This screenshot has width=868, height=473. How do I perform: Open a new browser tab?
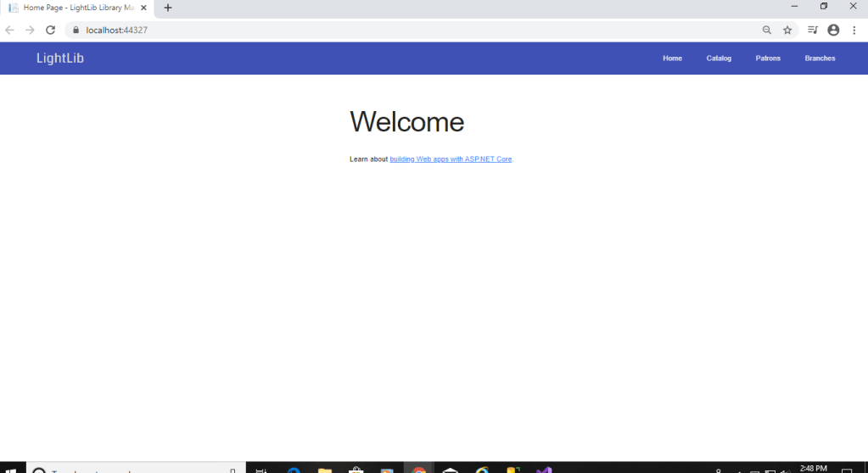(168, 8)
